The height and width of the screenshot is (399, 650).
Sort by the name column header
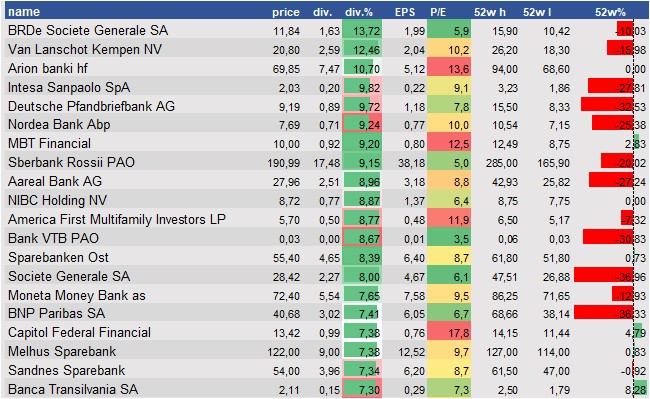(x=24, y=12)
